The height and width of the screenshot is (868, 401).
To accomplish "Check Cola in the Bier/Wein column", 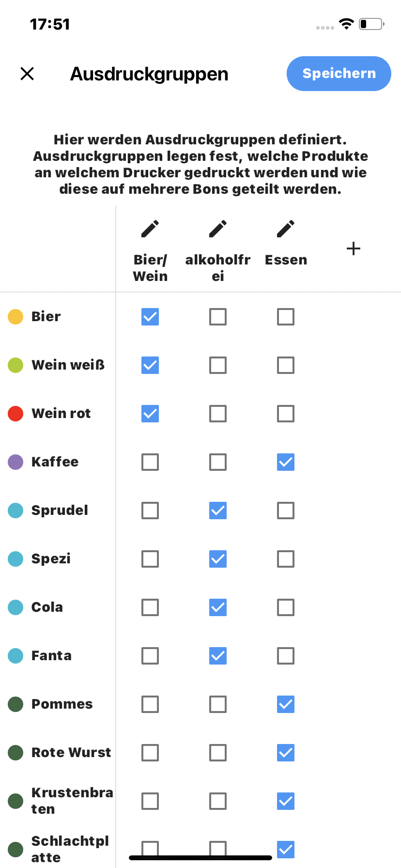I will tap(150, 607).
